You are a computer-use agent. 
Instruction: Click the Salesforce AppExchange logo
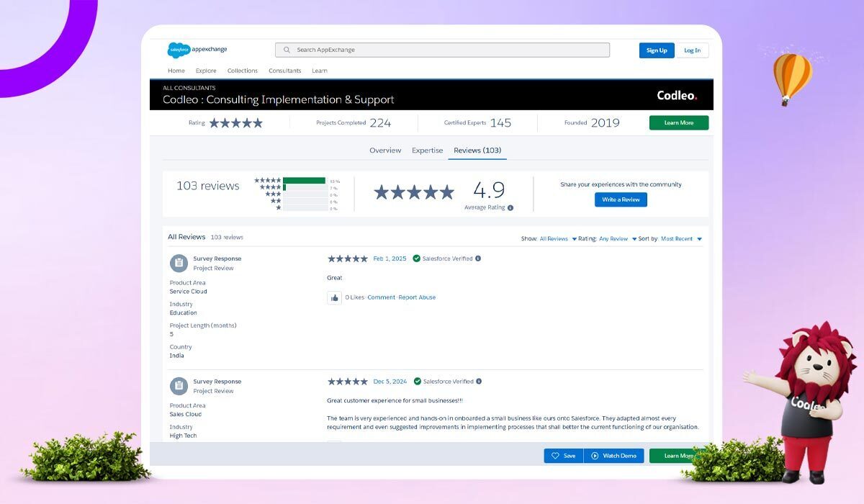[x=197, y=50]
